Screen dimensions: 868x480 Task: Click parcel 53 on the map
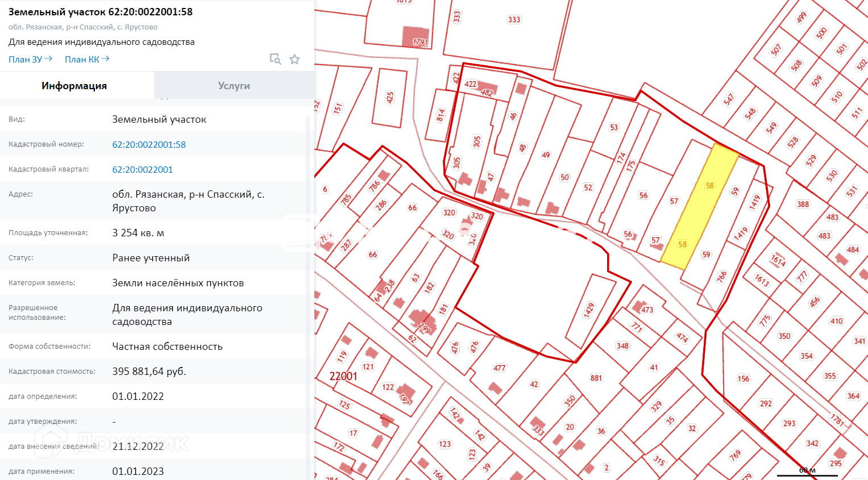[614, 127]
